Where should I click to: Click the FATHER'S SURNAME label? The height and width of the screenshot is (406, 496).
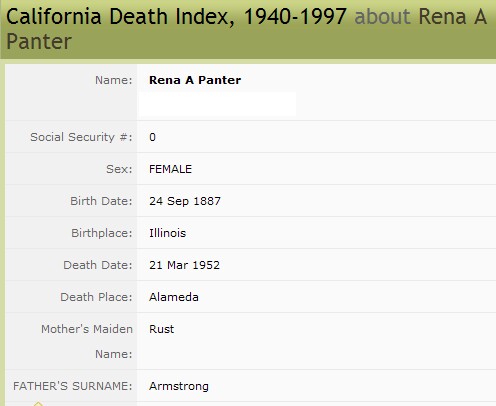(73, 386)
